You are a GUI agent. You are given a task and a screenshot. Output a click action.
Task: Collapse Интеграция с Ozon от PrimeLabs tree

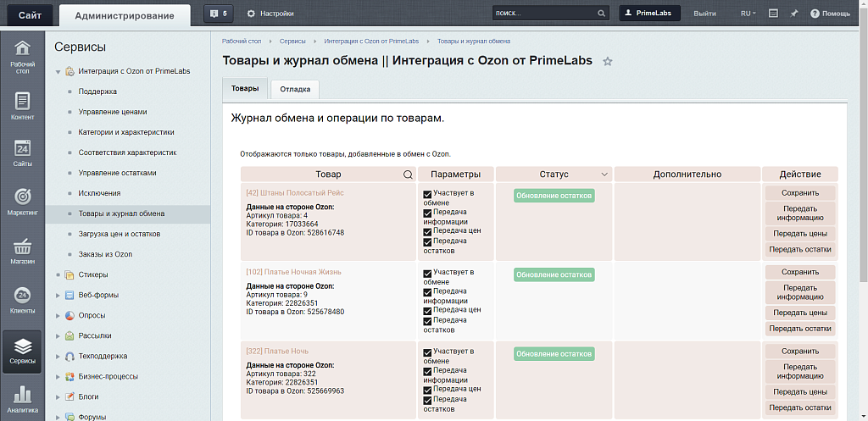(58, 71)
